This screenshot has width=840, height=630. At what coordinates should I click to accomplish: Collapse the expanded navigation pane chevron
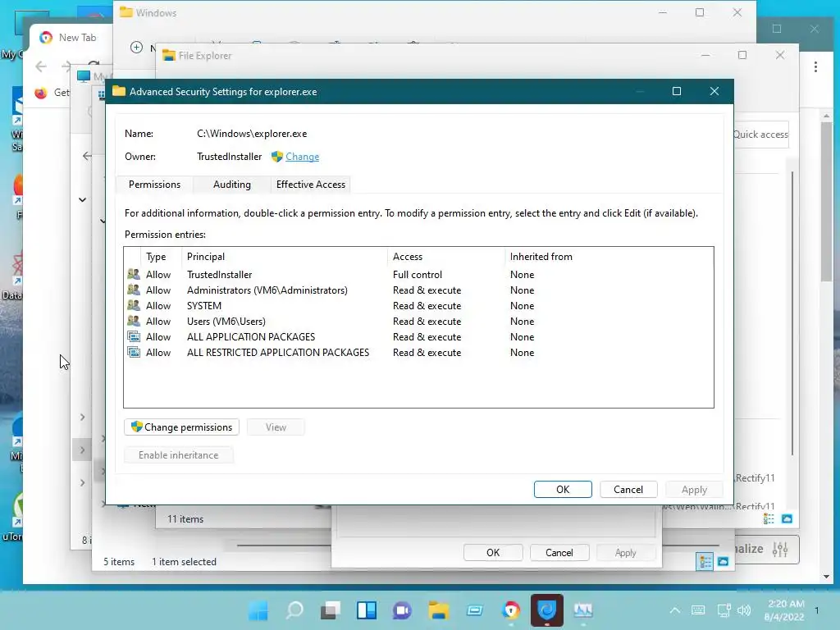(83, 200)
